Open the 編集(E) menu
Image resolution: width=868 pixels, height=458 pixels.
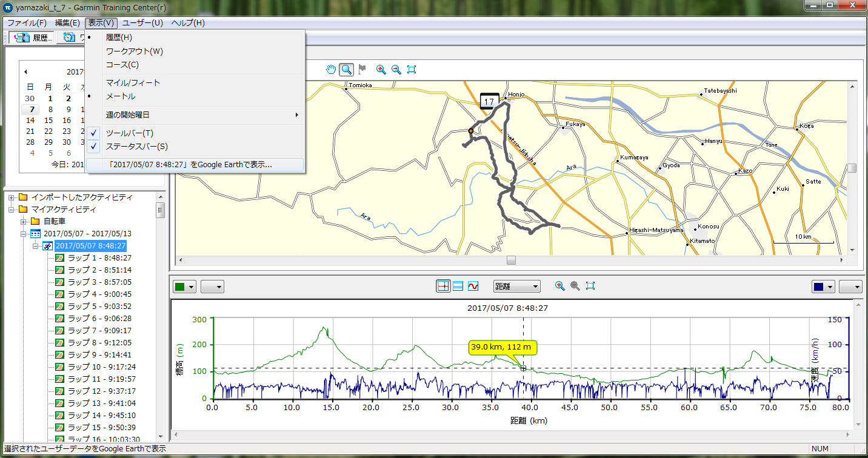[67, 23]
